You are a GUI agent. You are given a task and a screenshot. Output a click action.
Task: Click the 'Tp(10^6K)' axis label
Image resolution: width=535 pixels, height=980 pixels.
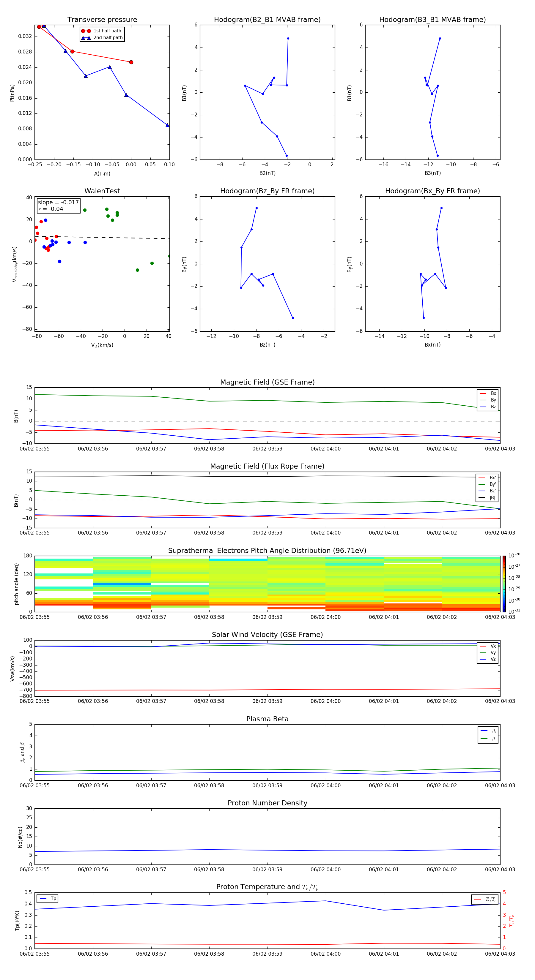pyautogui.click(x=17, y=921)
